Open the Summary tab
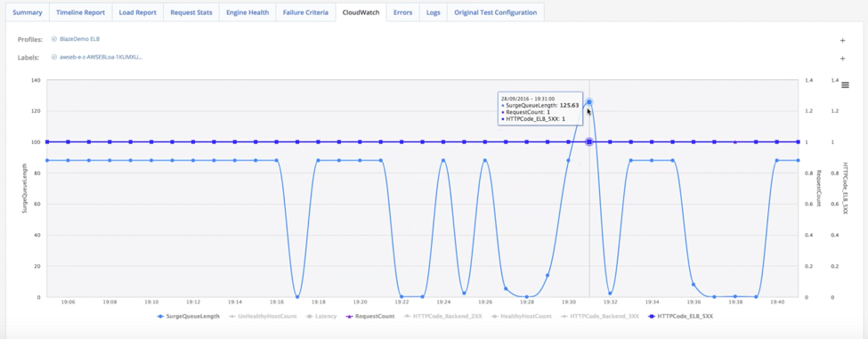Viewport: 868px width, 339px height. [27, 12]
